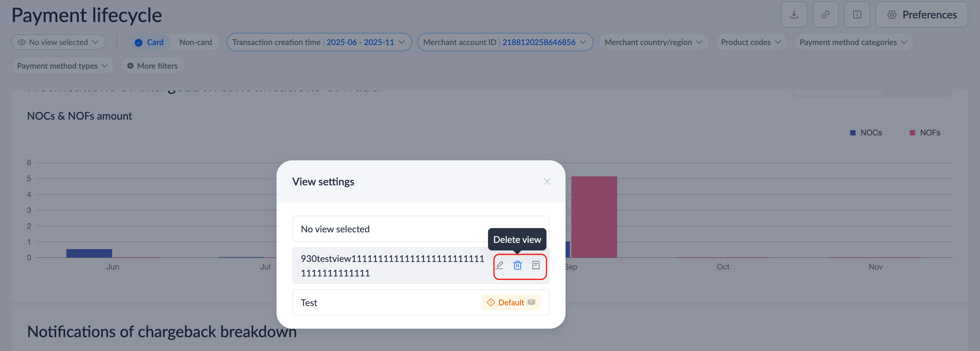The height and width of the screenshot is (351, 980).
Task: Open the info panel icon next to Preferences
Action: point(857,14)
